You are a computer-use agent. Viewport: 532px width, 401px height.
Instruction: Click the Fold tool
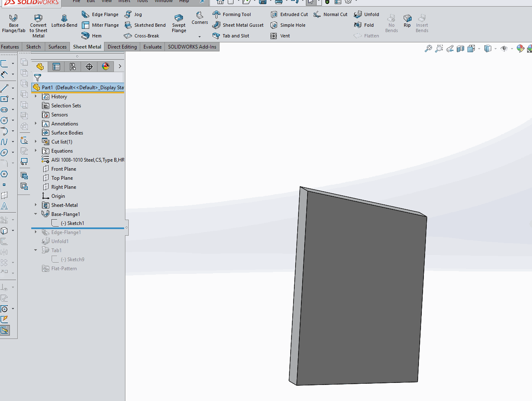[x=364, y=25]
